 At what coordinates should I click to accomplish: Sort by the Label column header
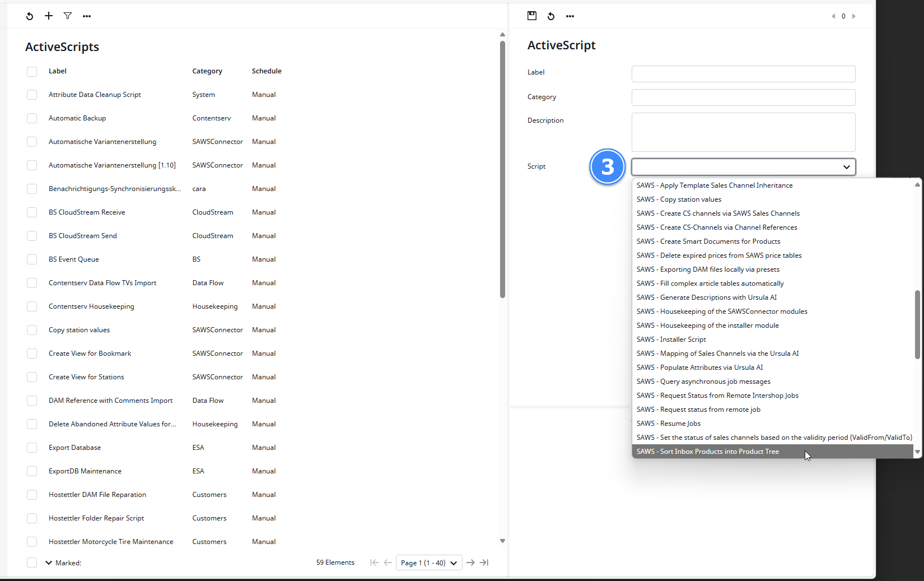(58, 71)
